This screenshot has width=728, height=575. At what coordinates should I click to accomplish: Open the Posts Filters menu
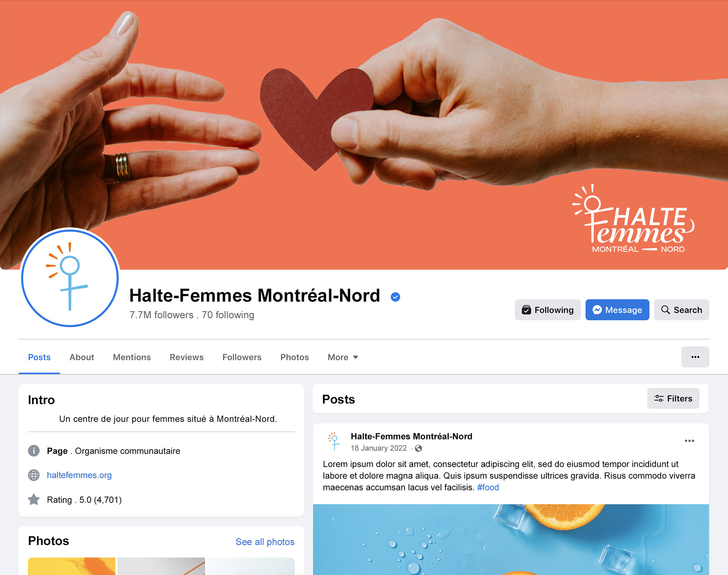pyautogui.click(x=673, y=398)
